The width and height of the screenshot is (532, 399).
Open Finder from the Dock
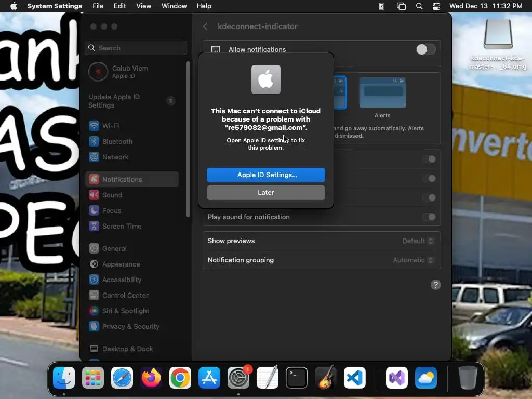pyautogui.click(x=64, y=378)
